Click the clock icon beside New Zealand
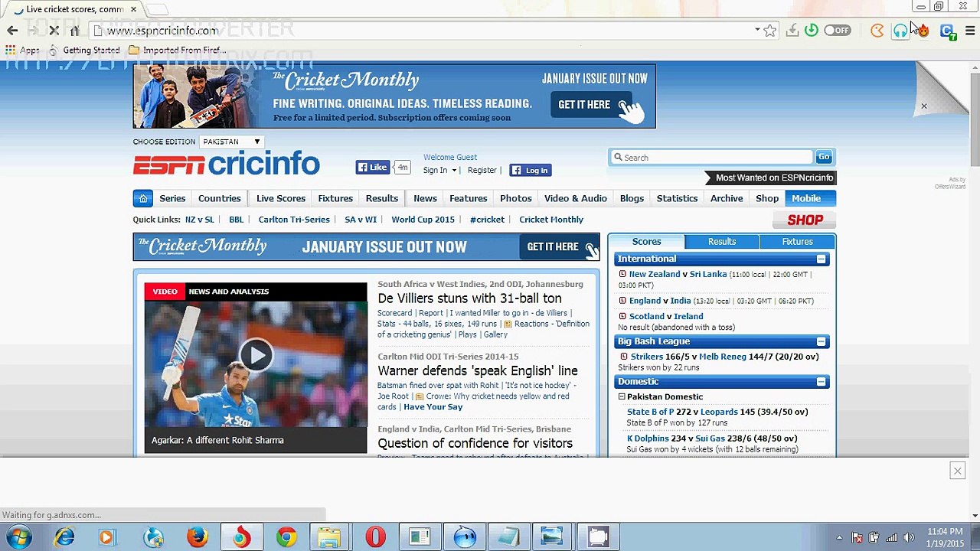Screen dimensions: 980x551 click(x=622, y=274)
